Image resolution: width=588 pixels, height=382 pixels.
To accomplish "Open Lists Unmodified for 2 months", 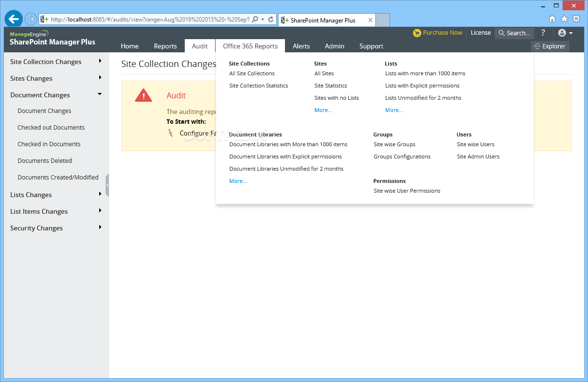I will 423,98.
